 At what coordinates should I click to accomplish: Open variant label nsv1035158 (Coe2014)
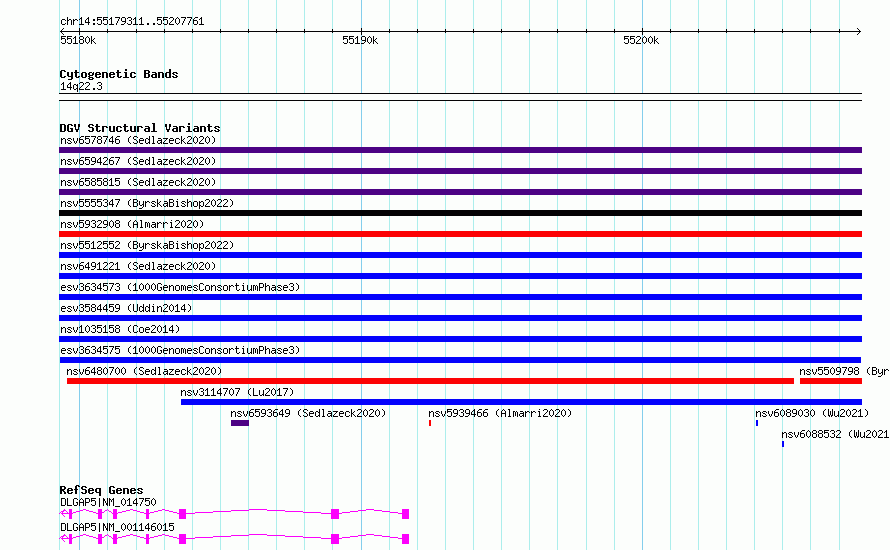pos(120,329)
